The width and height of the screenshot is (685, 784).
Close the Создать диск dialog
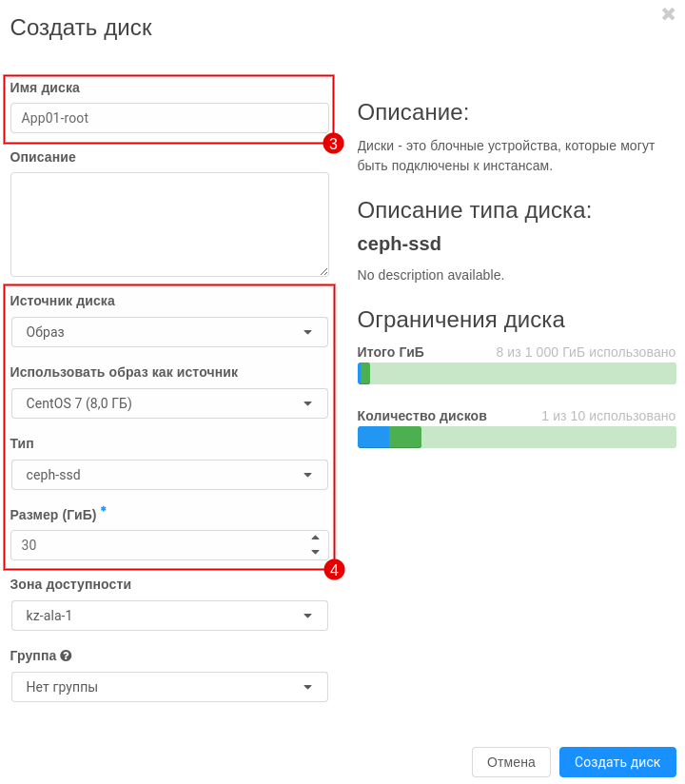[x=668, y=14]
